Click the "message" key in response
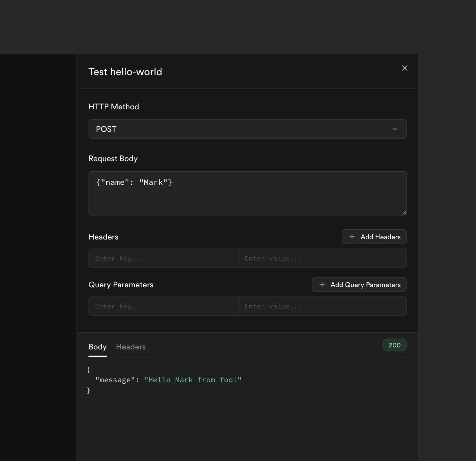Screen dimensions: 476x461 [x=115, y=380]
